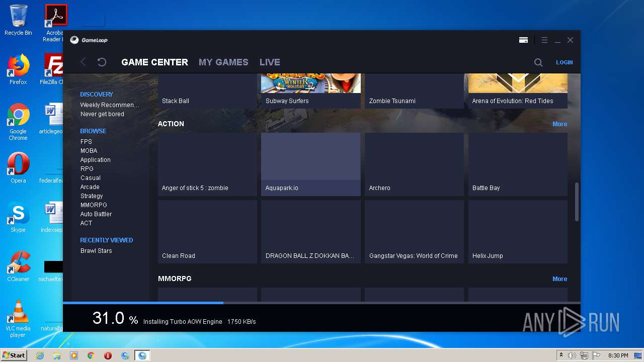
Task: Browse the Casual category
Action: [90, 178]
